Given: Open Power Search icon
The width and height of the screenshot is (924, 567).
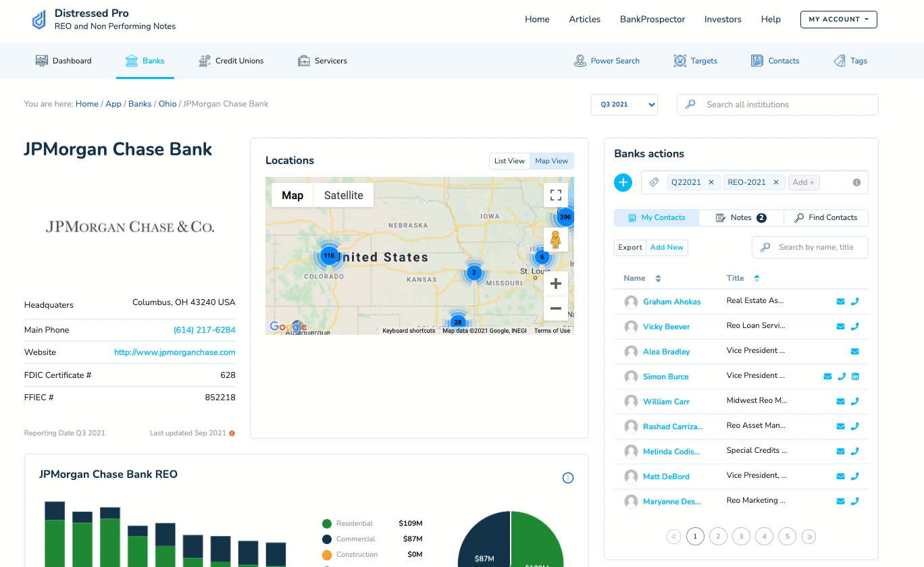Looking at the screenshot, I should [x=580, y=61].
